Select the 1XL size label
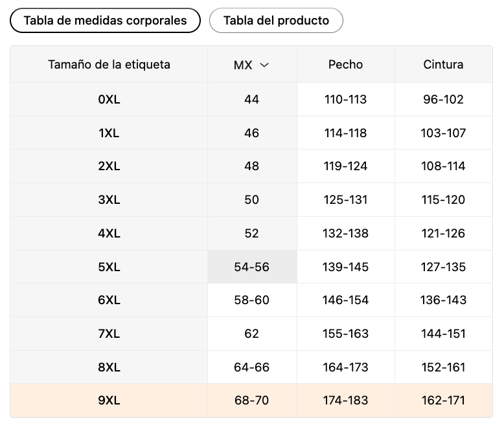Viewport: 504px width, 431px height. pos(109,133)
